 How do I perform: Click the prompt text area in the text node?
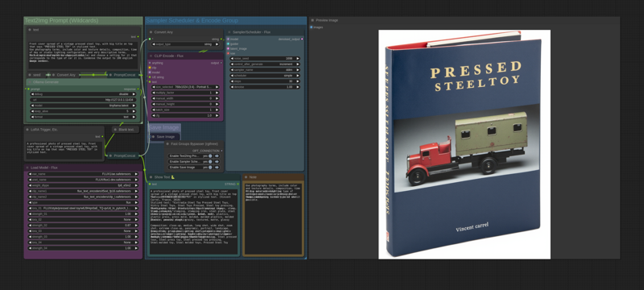84,56
